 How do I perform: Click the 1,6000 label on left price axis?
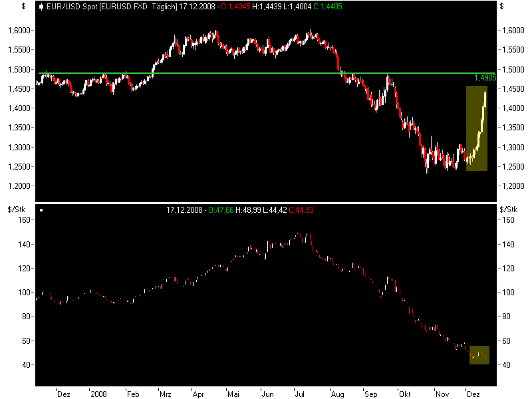pos(19,31)
